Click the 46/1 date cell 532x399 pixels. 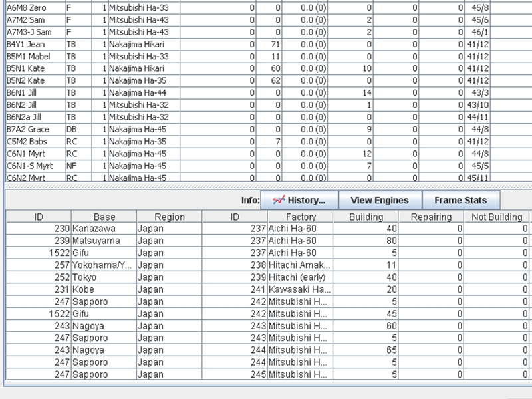click(477, 32)
